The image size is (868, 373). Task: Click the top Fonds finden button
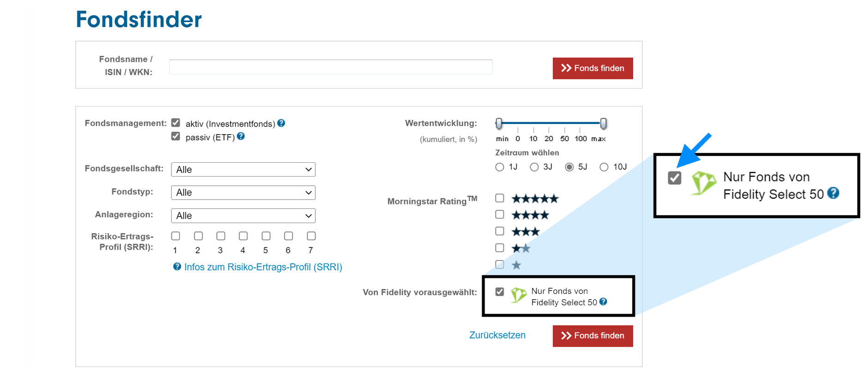click(x=593, y=68)
